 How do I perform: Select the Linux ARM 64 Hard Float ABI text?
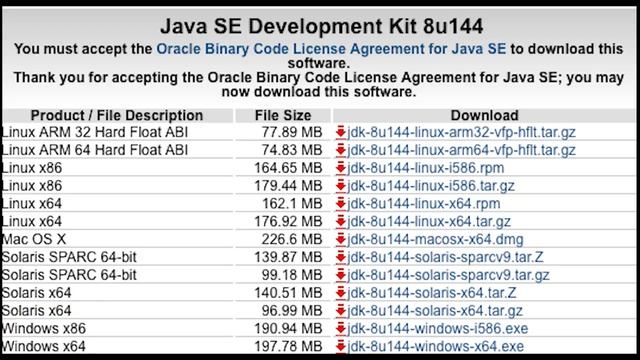(x=95, y=150)
